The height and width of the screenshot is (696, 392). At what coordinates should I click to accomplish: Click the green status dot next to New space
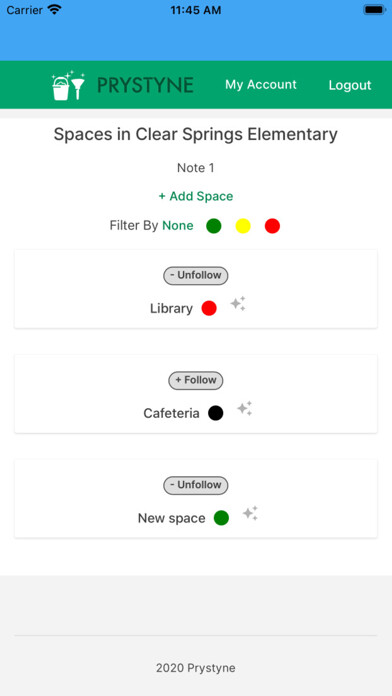pos(221,518)
